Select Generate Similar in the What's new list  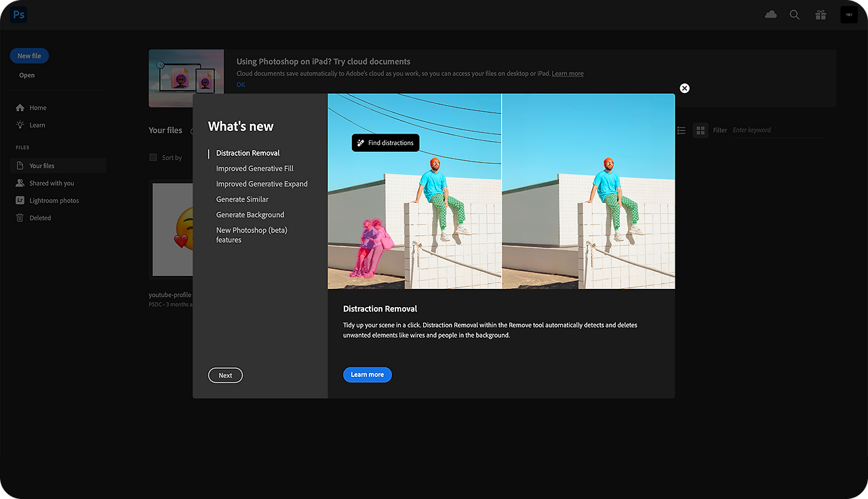pos(242,199)
